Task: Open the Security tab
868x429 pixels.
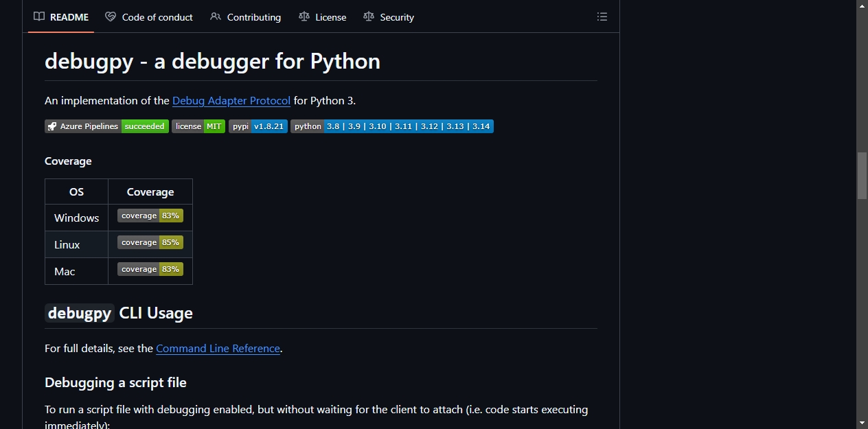Action: click(389, 17)
